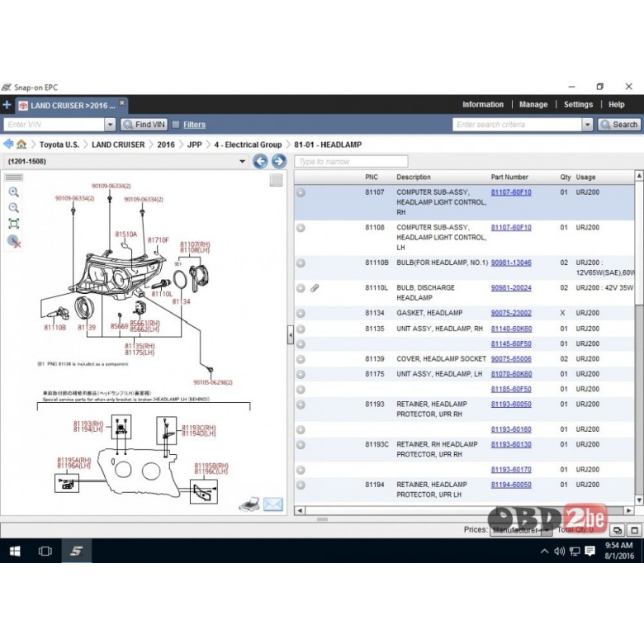Toggle the square button at diagram top-right
This screenshot has width=644, height=644.
pyautogui.click(x=276, y=180)
